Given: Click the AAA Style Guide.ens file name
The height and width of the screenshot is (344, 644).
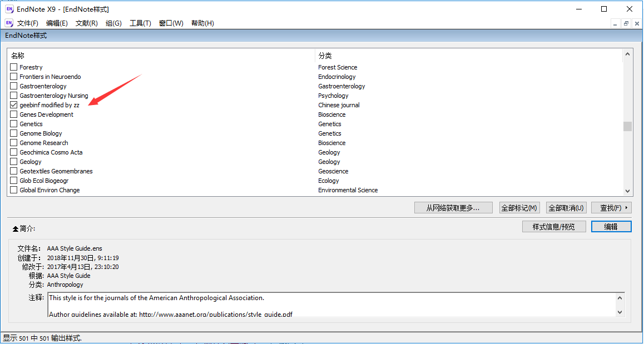Looking at the screenshot, I should 75,248.
